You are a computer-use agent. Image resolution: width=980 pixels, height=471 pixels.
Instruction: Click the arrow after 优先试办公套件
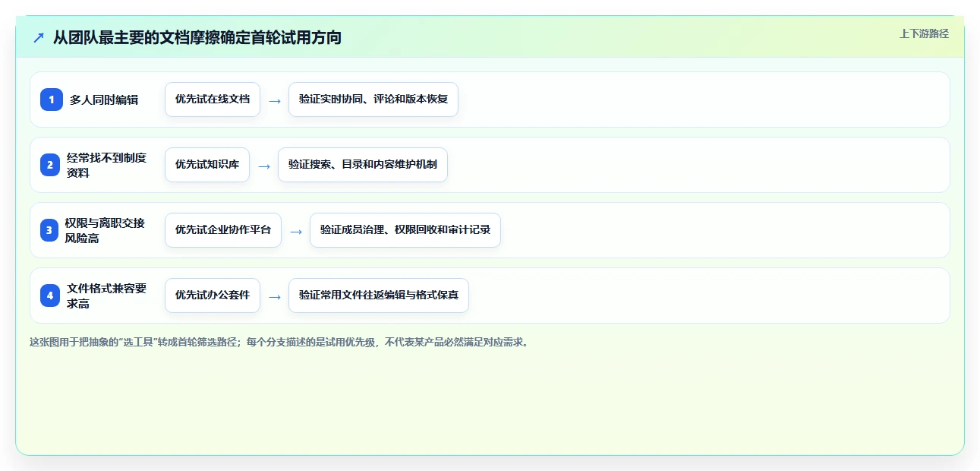coord(275,296)
